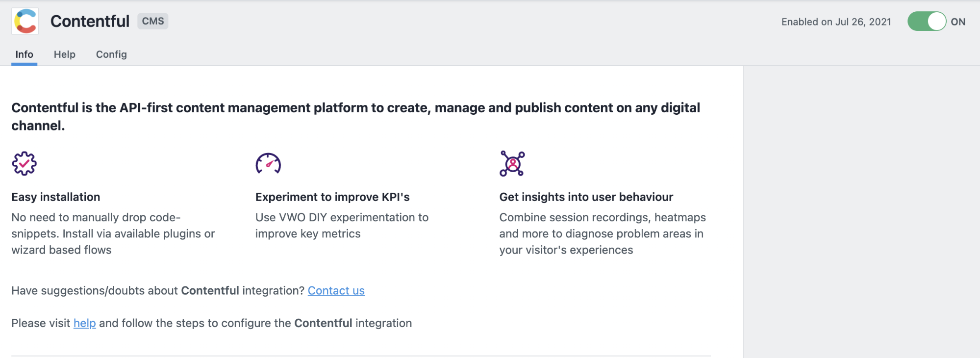Image resolution: width=980 pixels, height=358 pixels.
Task: Click the Enabled on Jul 26, 2021 text
Action: pyautogui.click(x=836, y=22)
